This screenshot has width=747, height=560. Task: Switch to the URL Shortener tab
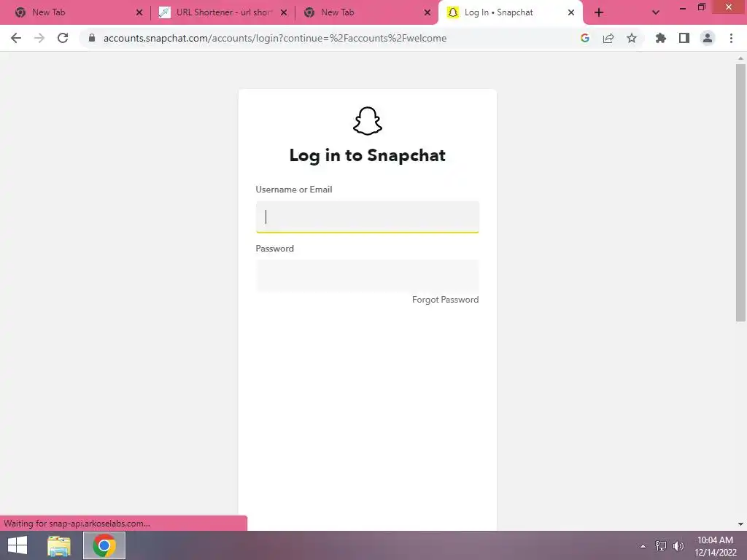pos(223,12)
